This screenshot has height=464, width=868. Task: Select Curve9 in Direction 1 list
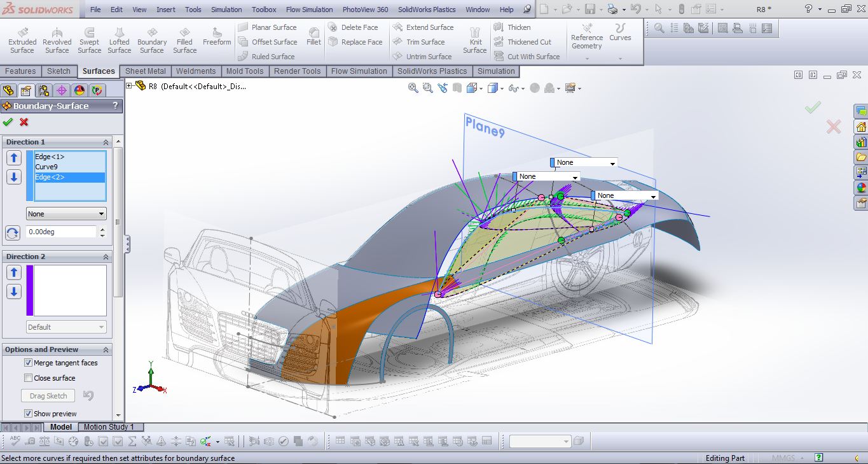[x=70, y=167]
